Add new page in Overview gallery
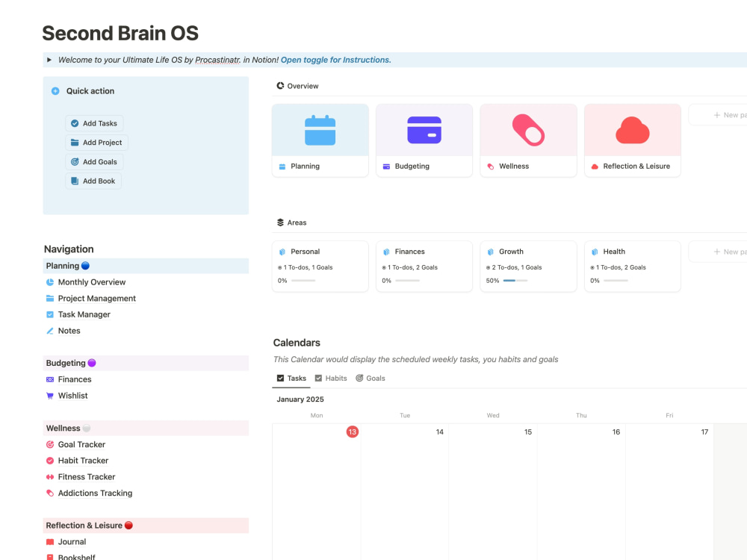 (x=719, y=115)
